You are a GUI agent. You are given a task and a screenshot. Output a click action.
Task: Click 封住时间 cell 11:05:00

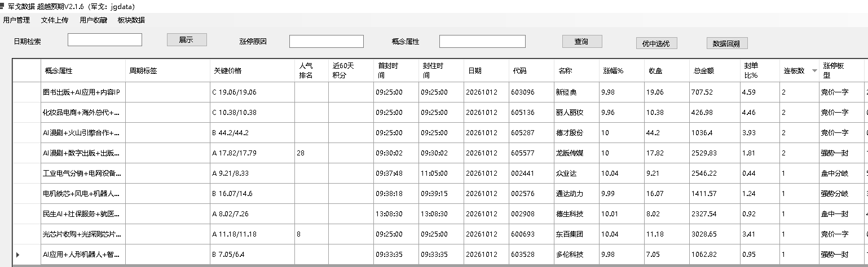coord(441,173)
